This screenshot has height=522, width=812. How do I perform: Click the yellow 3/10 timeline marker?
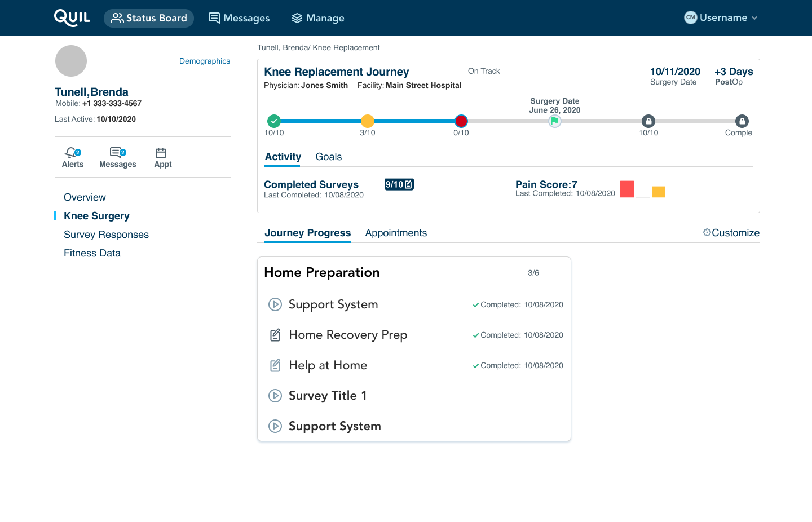click(368, 121)
